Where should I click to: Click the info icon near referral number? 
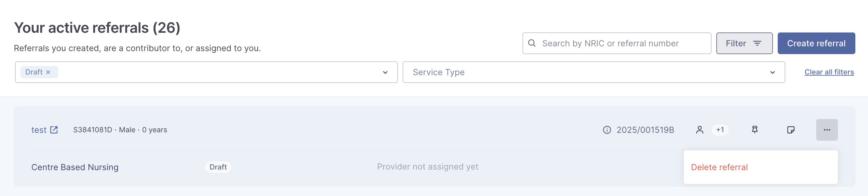pos(606,130)
